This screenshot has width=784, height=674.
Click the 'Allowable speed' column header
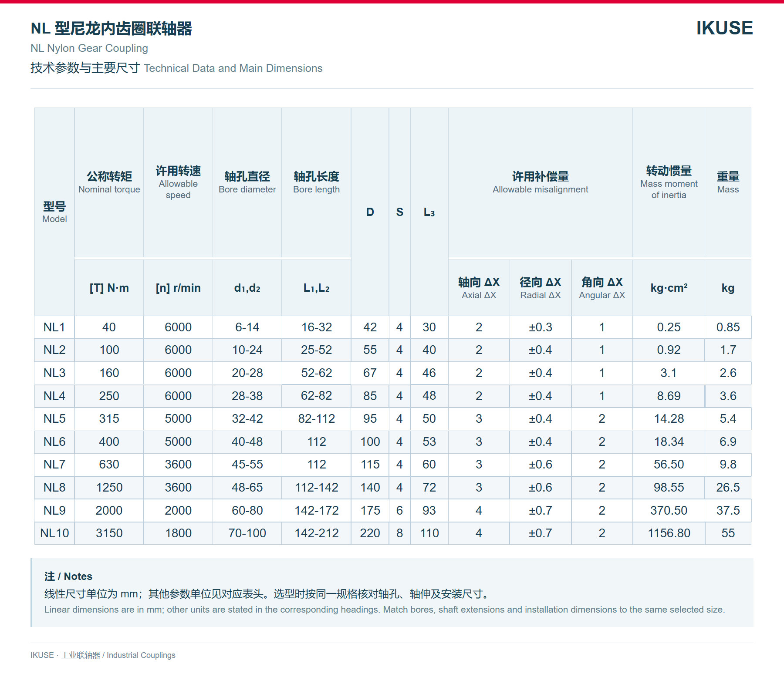[x=178, y=182]
